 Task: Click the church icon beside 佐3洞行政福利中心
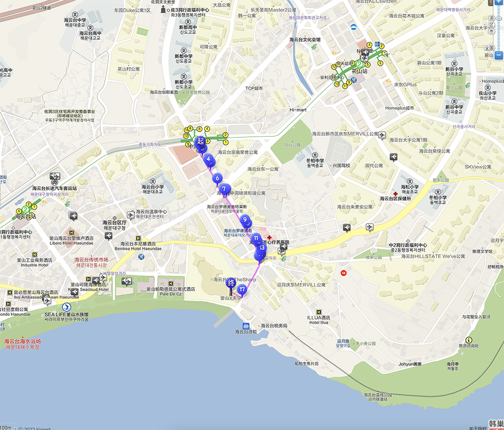coord(164,10)
